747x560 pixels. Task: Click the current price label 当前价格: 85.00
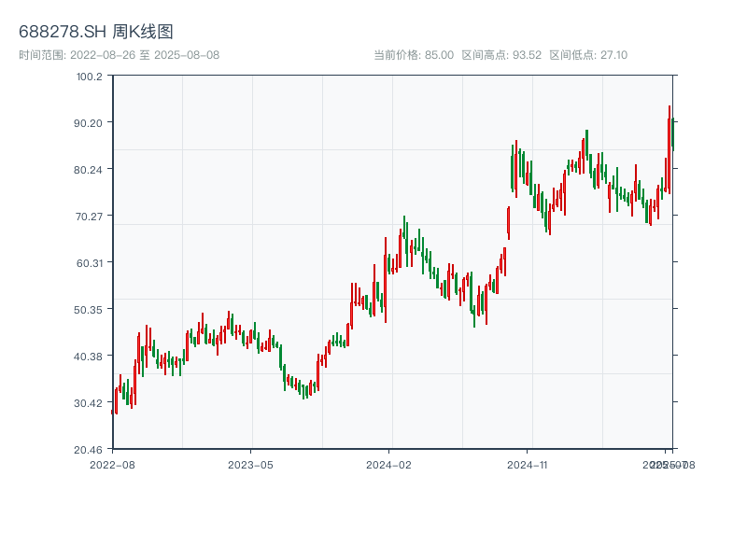pos(414,55)
